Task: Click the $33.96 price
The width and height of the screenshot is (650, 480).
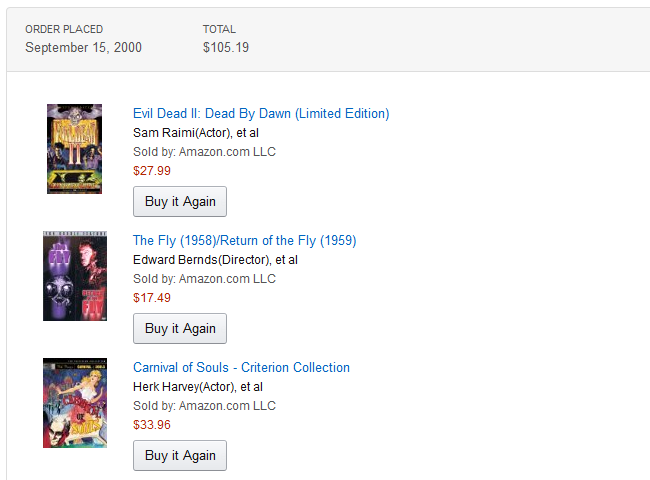Action: pyautogui.click(x=152, y=424)
